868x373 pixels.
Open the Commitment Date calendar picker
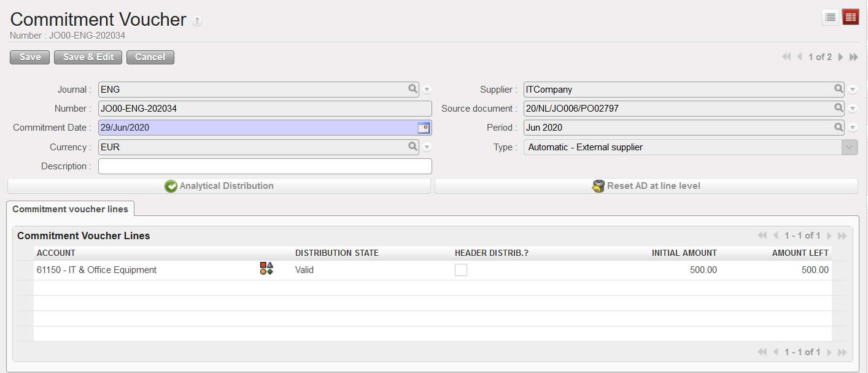pos(424,128)
